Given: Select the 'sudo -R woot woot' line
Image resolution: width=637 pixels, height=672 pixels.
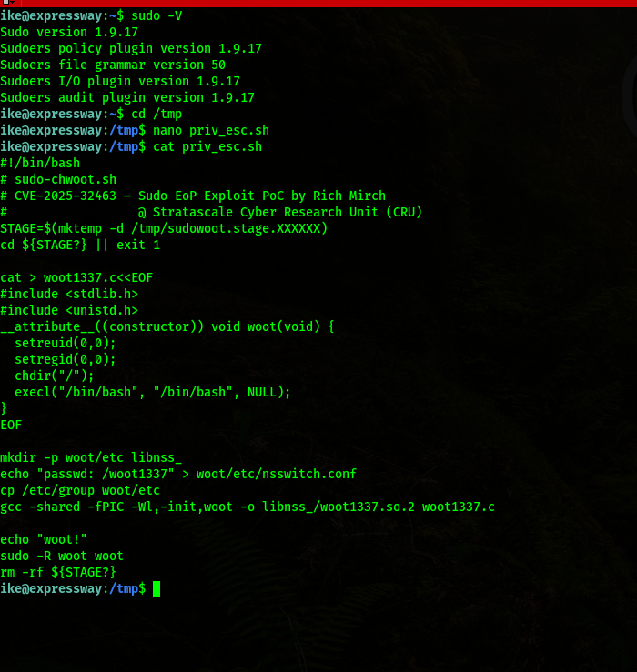Looking at the screenshot, I should coord(62,556).
